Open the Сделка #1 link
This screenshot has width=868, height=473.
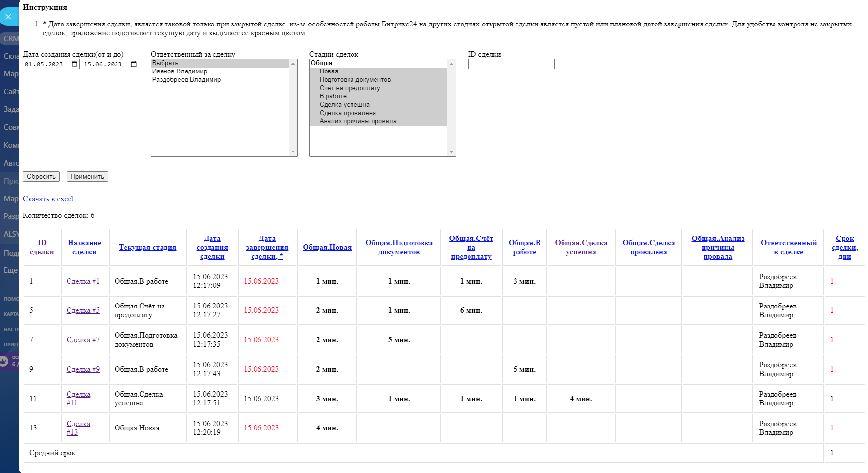click(83, 281)
